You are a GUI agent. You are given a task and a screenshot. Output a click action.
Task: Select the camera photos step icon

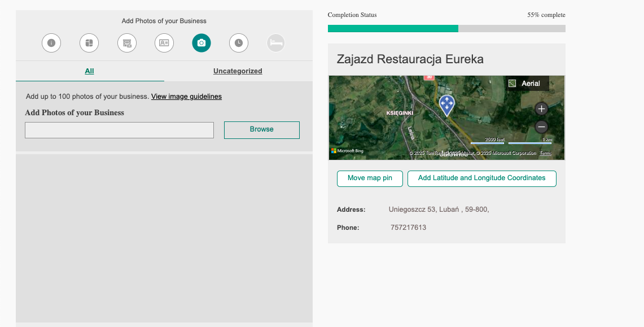click(201, 43)
